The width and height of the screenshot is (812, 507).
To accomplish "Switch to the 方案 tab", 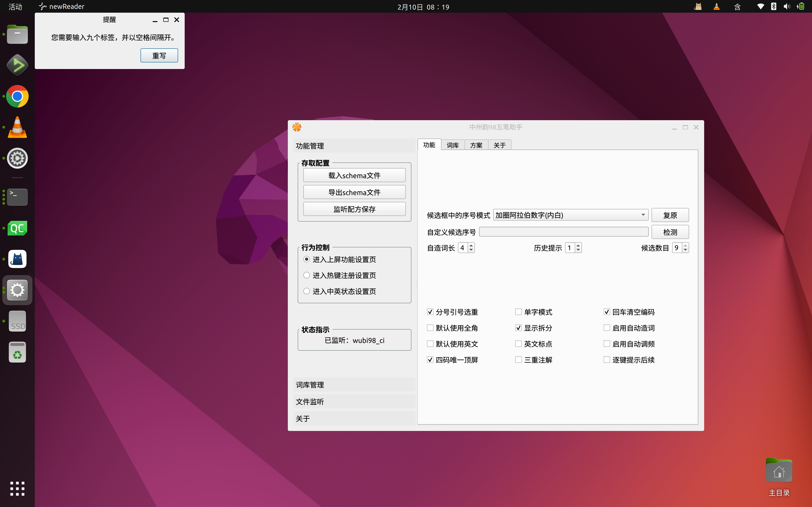I will [x=476, y=145].
